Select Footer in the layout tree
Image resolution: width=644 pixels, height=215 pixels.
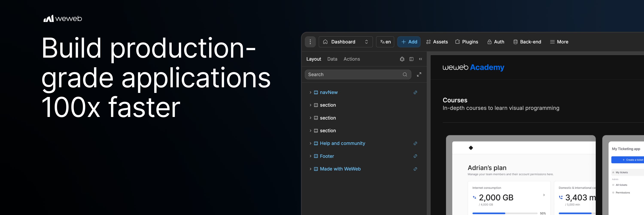[x=327, y=156]
